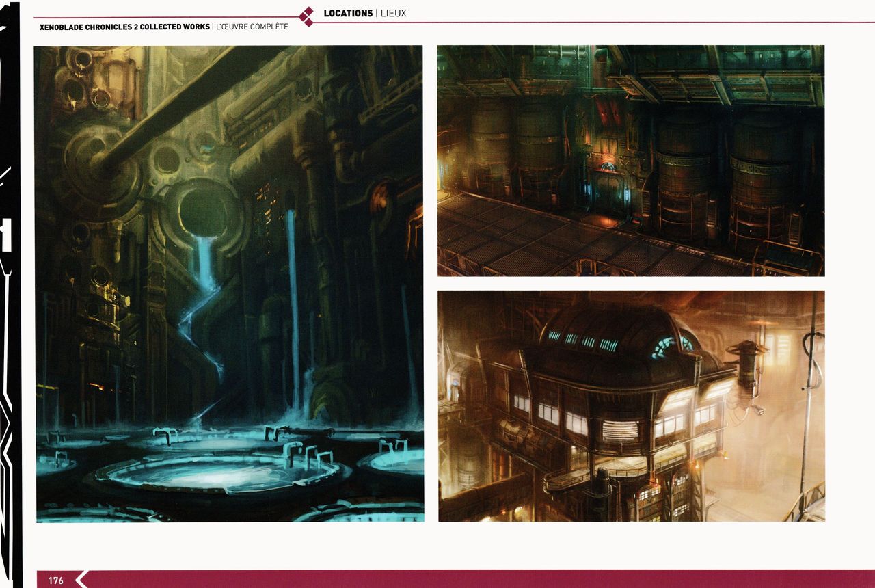The image size is (875, 588).
Task: Select the LOCATIONS header label
Action: coord(348,13)
